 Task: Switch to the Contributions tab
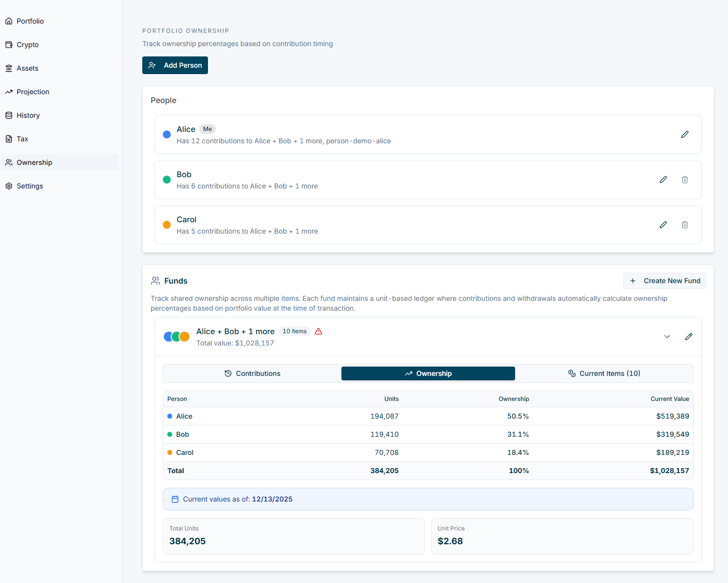click(252, 373)
